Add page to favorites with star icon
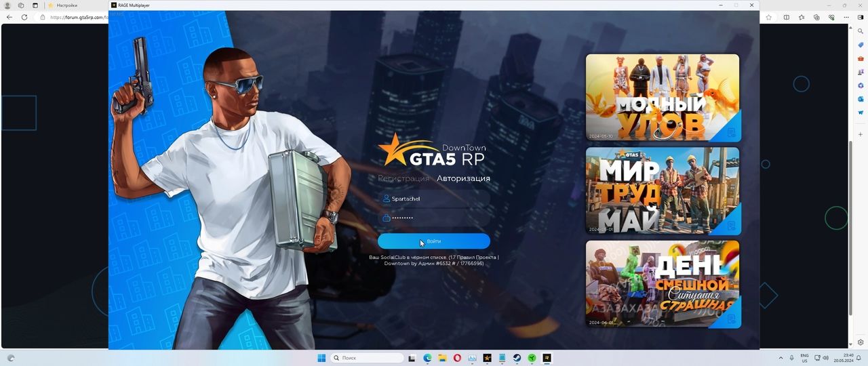 (x=769, y=17)
